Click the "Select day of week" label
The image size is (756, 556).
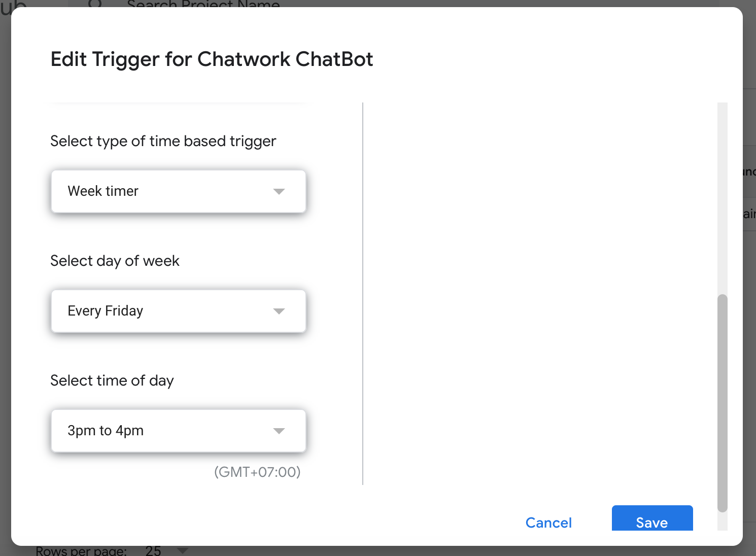[x=115, y=261]
